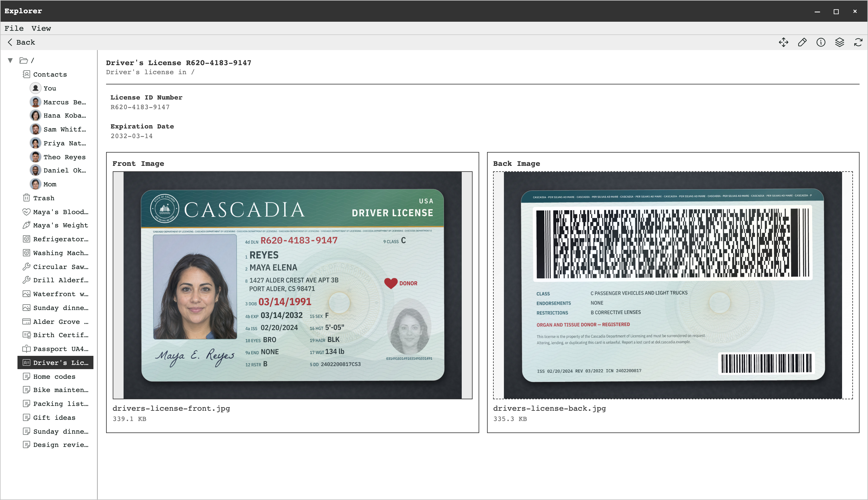Select the Contacts folder in sidebar

click(55, 74)
